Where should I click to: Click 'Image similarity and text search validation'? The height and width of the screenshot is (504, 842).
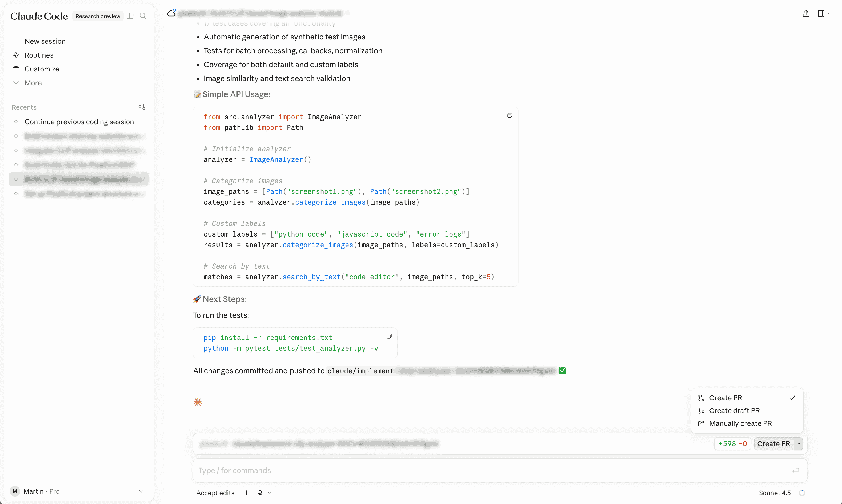277,78
